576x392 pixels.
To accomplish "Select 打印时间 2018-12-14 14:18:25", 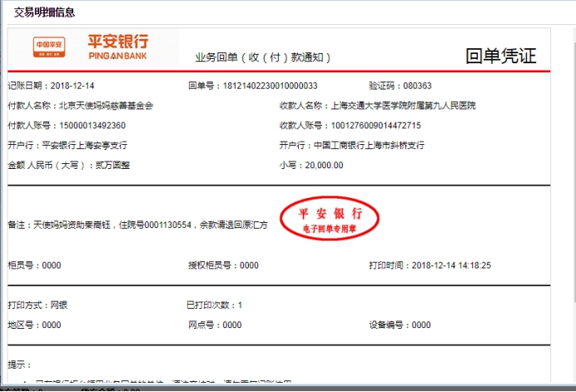I will [451, 265].
